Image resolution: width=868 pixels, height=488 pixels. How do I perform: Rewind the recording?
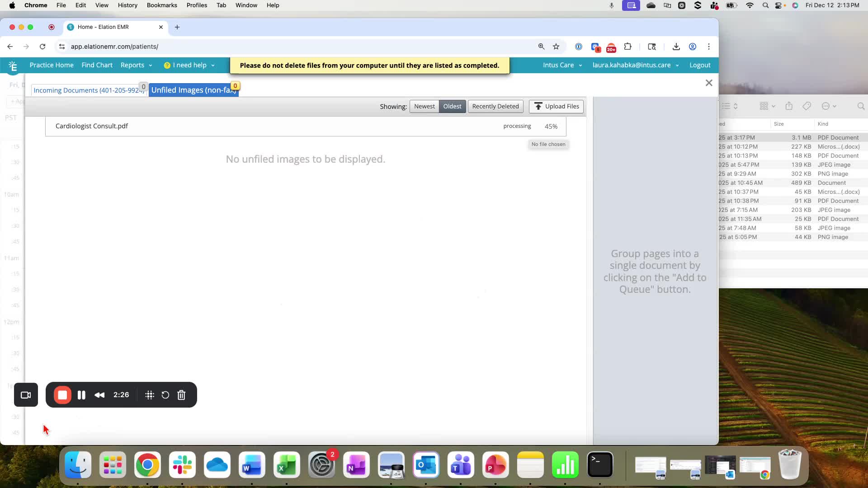pos(99,395)
